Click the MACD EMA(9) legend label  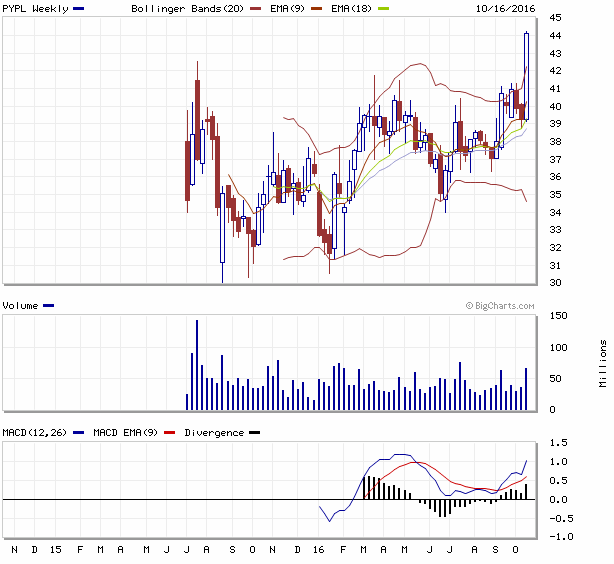125,433
